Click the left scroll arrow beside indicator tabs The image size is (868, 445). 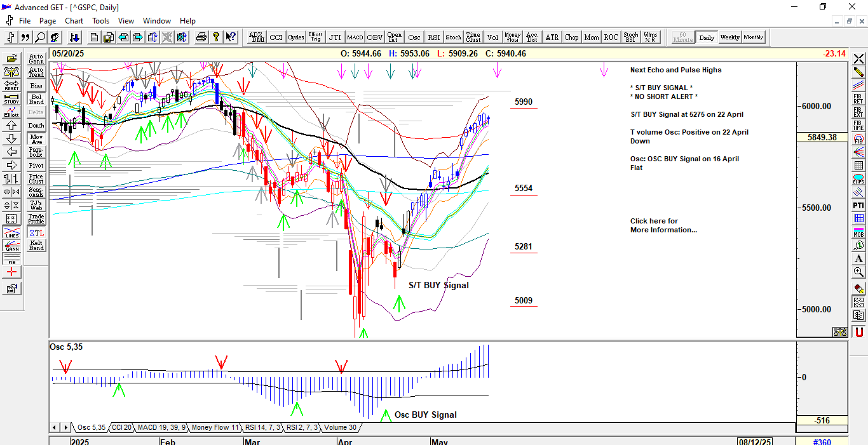[x=55, y=428]
